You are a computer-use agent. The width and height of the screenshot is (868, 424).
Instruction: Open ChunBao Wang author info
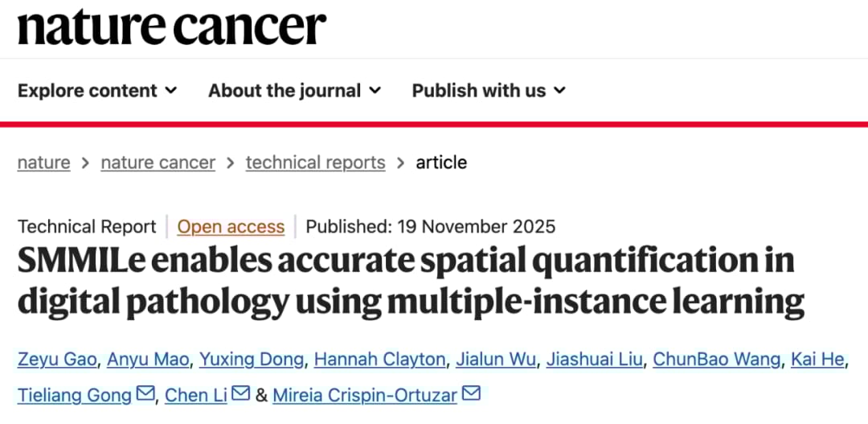tap(716, 359)
